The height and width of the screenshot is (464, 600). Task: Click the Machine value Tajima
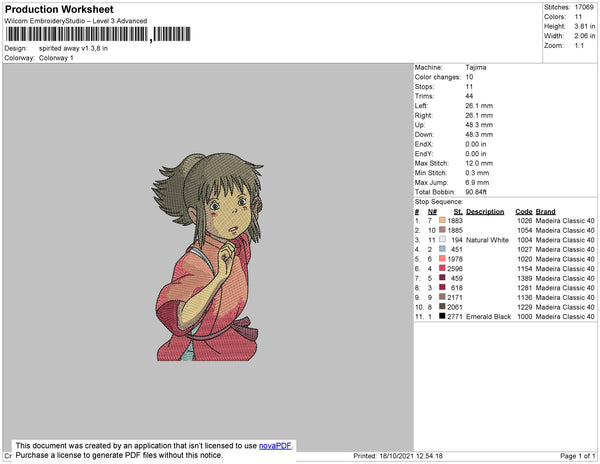[476, 67]
